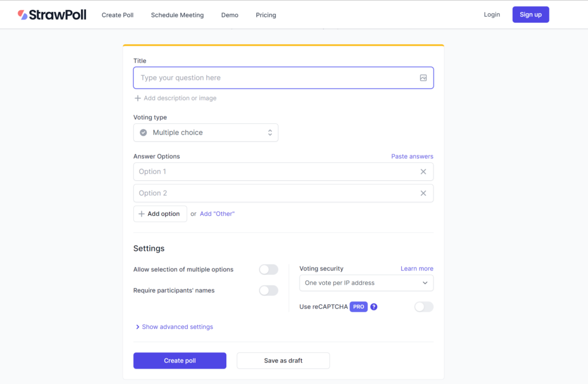Click the Paste answers link
The width and height of the screenshot is (588, 384).
412,156
